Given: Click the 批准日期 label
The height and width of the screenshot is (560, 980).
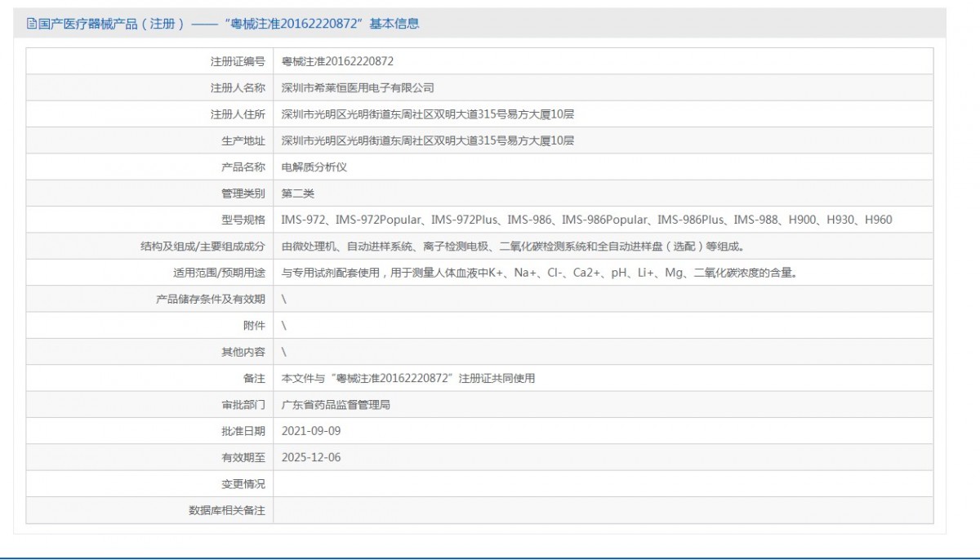Looking at the screenshot, I should click(243, 431).
